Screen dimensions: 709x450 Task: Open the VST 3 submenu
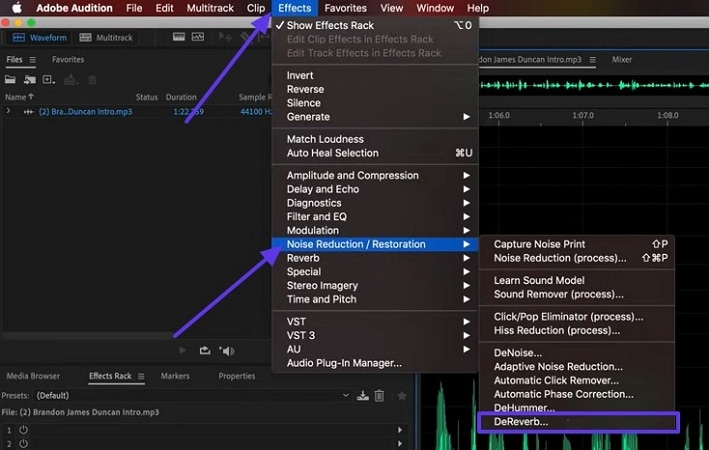pos(375,336)
